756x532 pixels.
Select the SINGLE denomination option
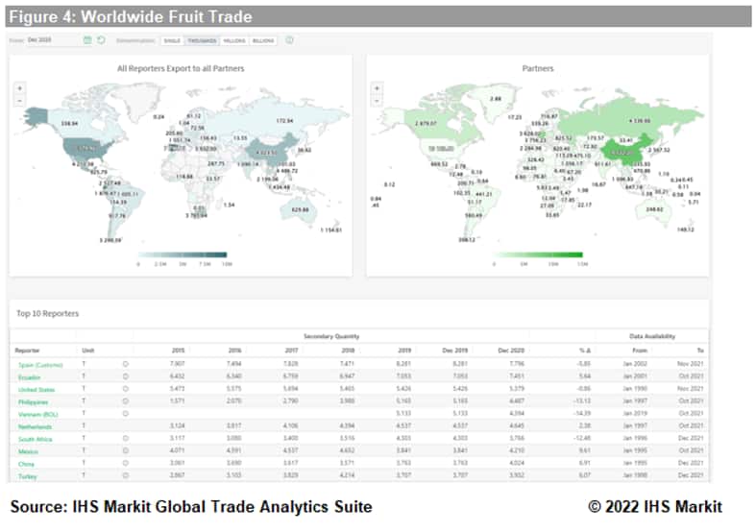click(x=172, y=40)
